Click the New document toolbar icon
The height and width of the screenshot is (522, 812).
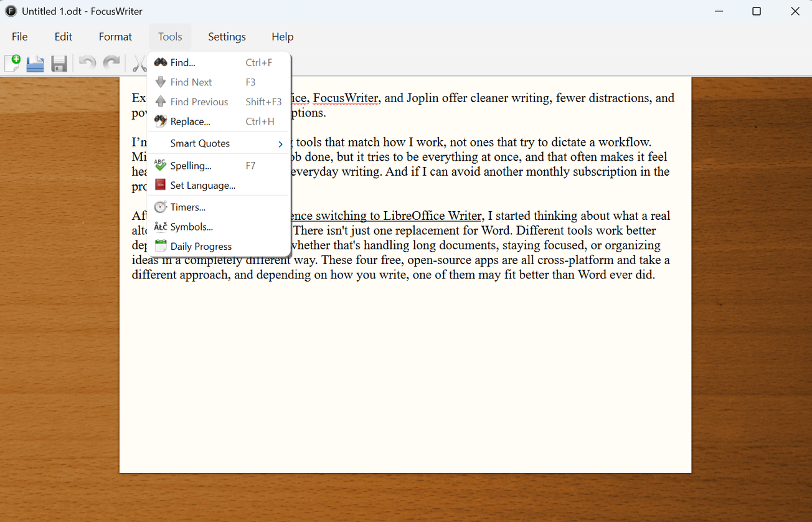(x=12, y=63)
